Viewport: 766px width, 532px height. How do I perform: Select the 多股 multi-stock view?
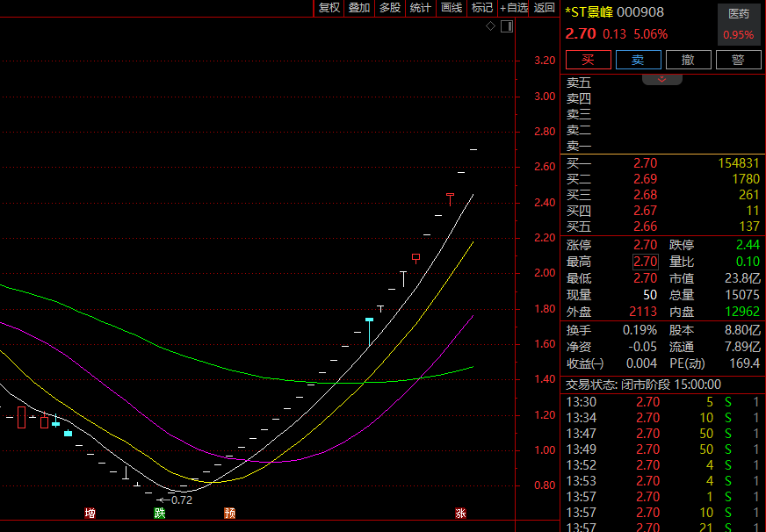(390, 8)
